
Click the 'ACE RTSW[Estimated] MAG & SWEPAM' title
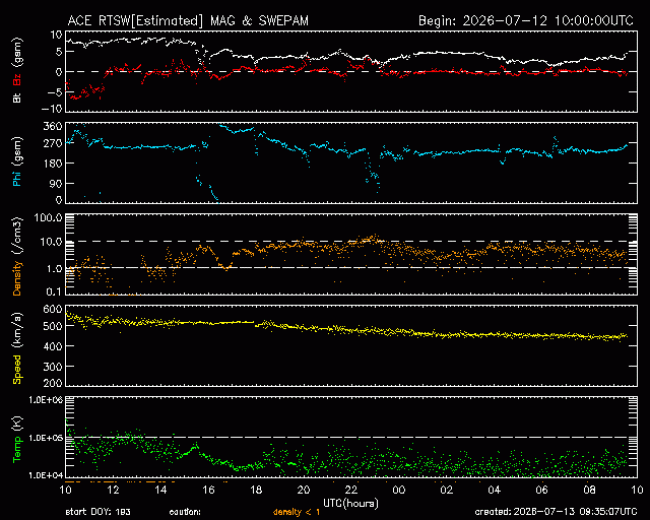tap(188, 21)
